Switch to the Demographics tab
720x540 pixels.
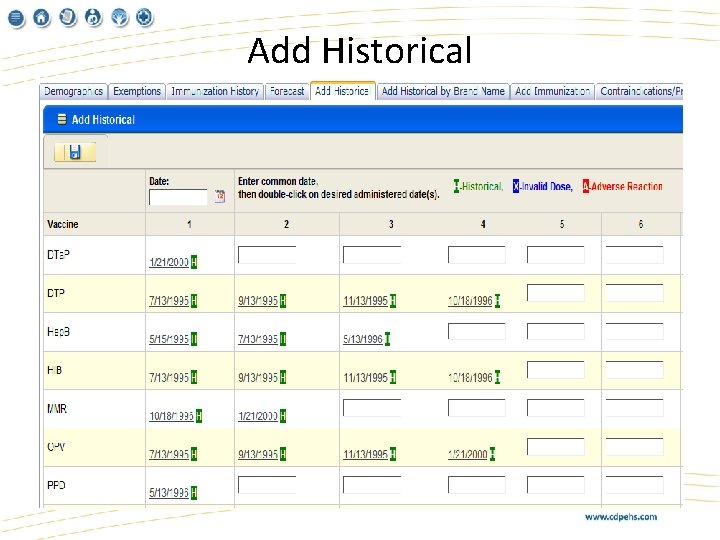click(x=73, y=91)
